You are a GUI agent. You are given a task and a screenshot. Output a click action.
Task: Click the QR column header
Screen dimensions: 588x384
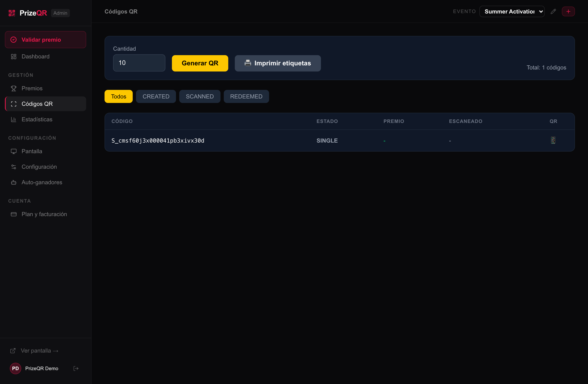tap(553, 121)
